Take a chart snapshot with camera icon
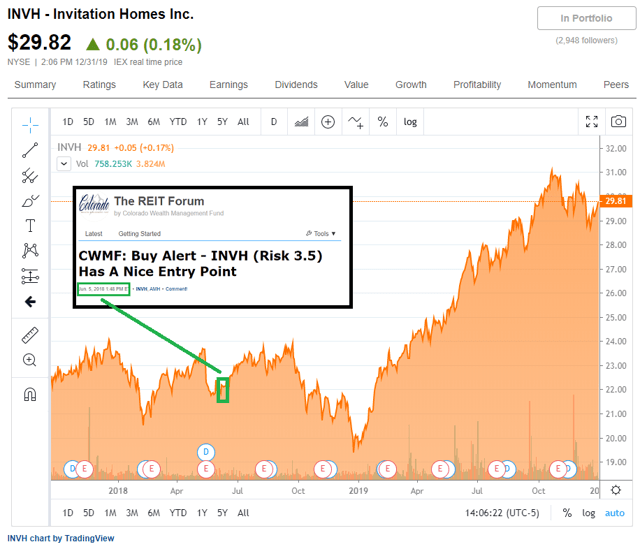This screenshot has height=549, width=640. (618, 121)
